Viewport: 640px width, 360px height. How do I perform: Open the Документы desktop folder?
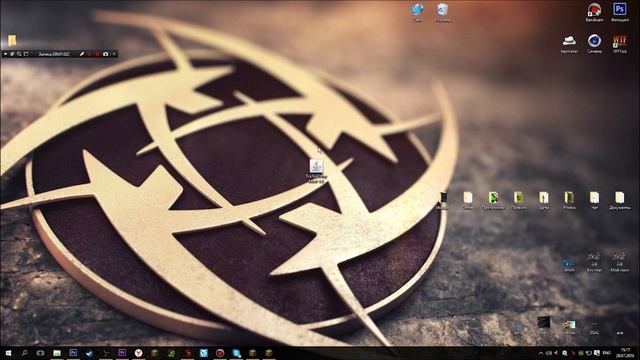[620, 200]
